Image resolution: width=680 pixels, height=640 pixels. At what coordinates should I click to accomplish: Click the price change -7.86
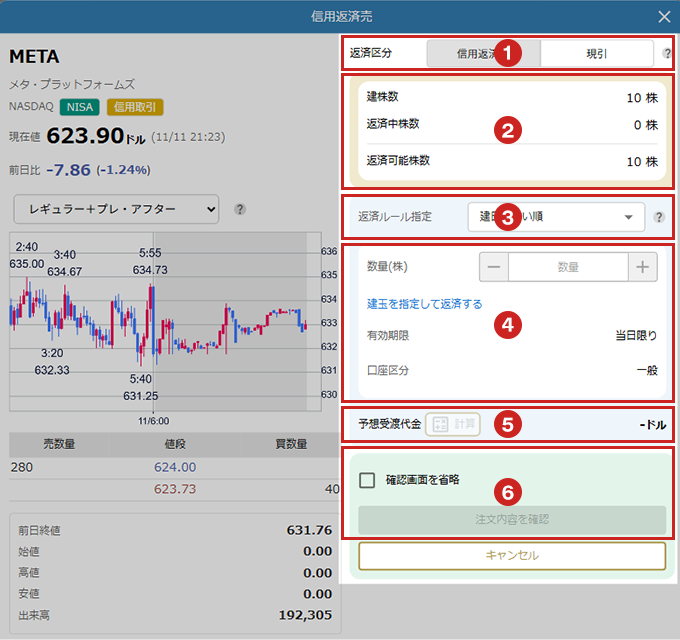click(x=69, y=170)
